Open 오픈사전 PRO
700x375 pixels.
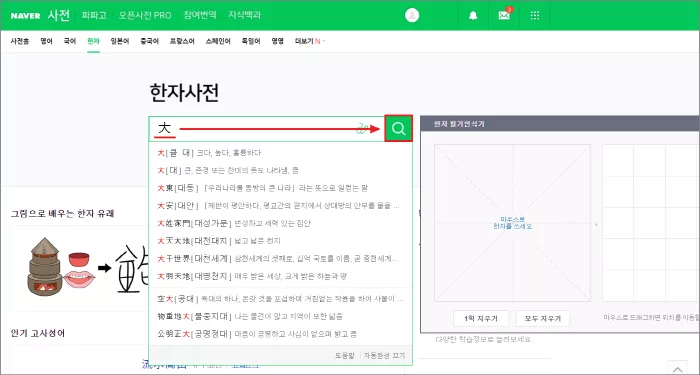145,15
